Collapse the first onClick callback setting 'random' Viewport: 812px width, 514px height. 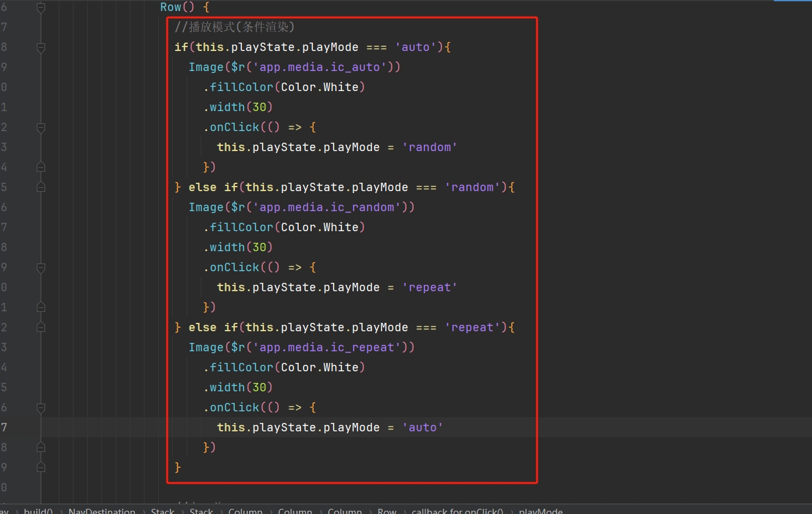pos(41,127)
